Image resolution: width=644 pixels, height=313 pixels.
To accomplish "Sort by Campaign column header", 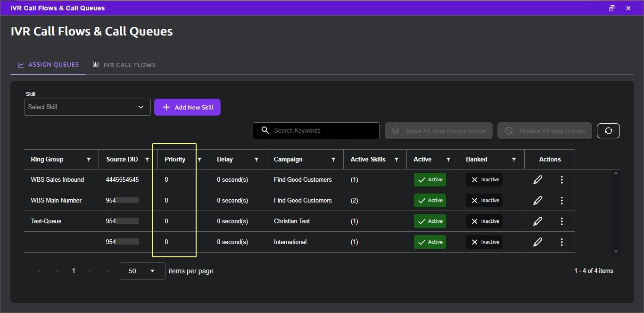I will 288,160.
